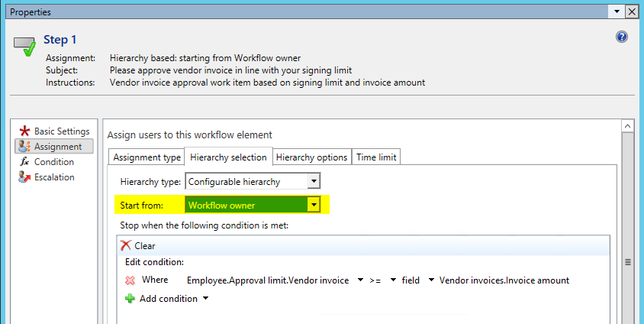Open the >= operator dropdown
The width and height of the screenshot is (644, 324).
[x=389, y=280]
